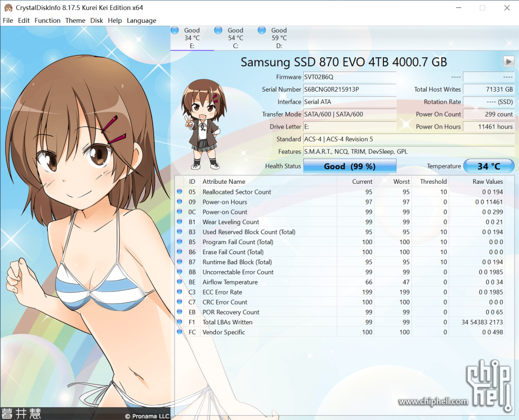Click the CrystalDiskInfo app icon in title bar
This screenshot has height=420, width=519.
tap(8, 7)
